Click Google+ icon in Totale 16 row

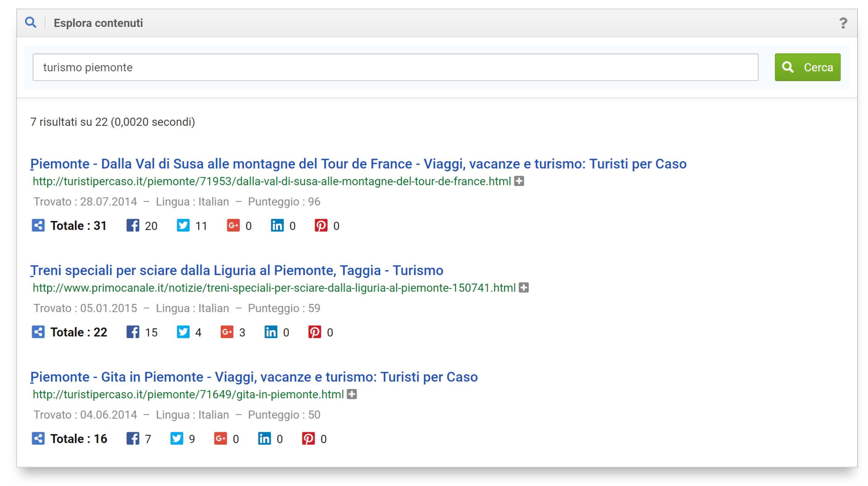220,438
